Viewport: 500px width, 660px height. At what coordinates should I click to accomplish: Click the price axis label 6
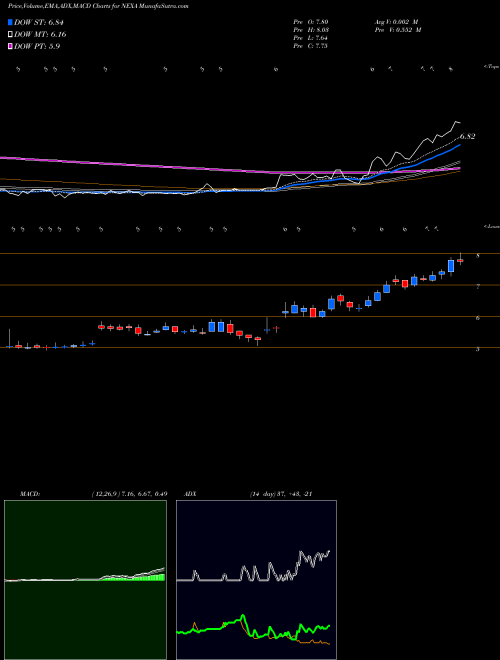pyautogui.click(x=478, y=318)
